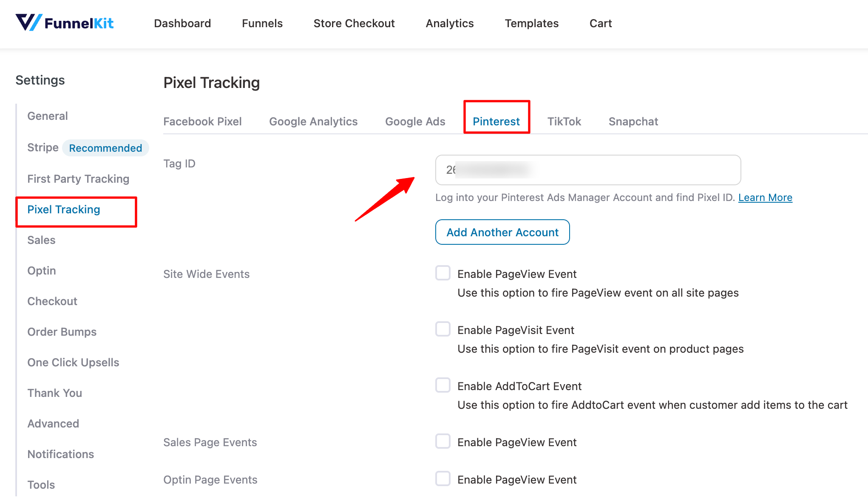Image resolution: width=868 pixels, height=501 pixels.
Task: Switch to the Facebook Pixel tab
Action: coord(202,122)
